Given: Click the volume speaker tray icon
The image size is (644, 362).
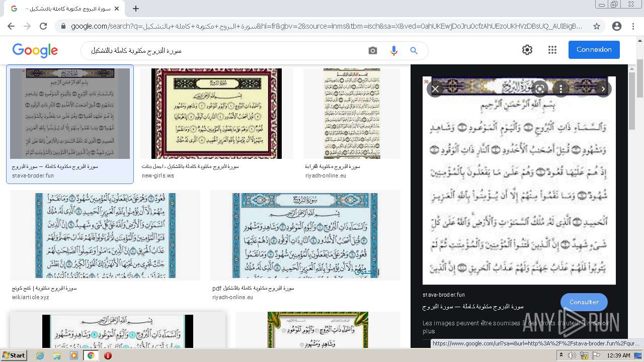Looking at the screenshot, I should pos(572,355).
